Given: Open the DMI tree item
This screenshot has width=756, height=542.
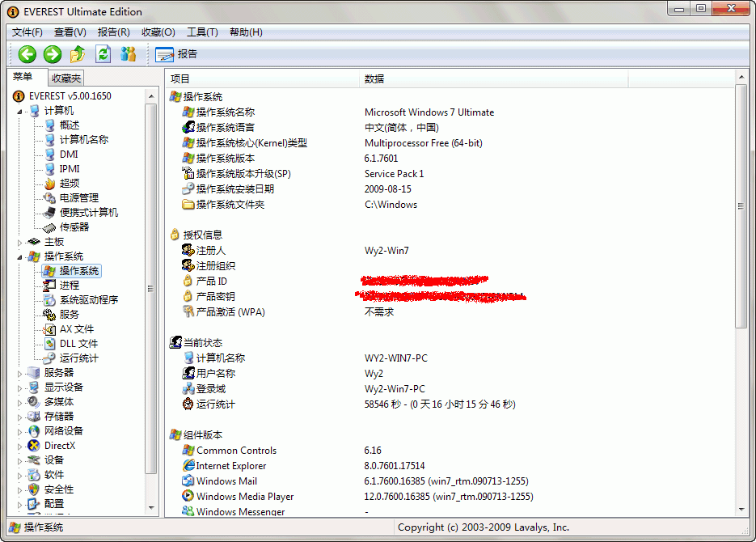Looking at the screenshot, I should 69,155.
